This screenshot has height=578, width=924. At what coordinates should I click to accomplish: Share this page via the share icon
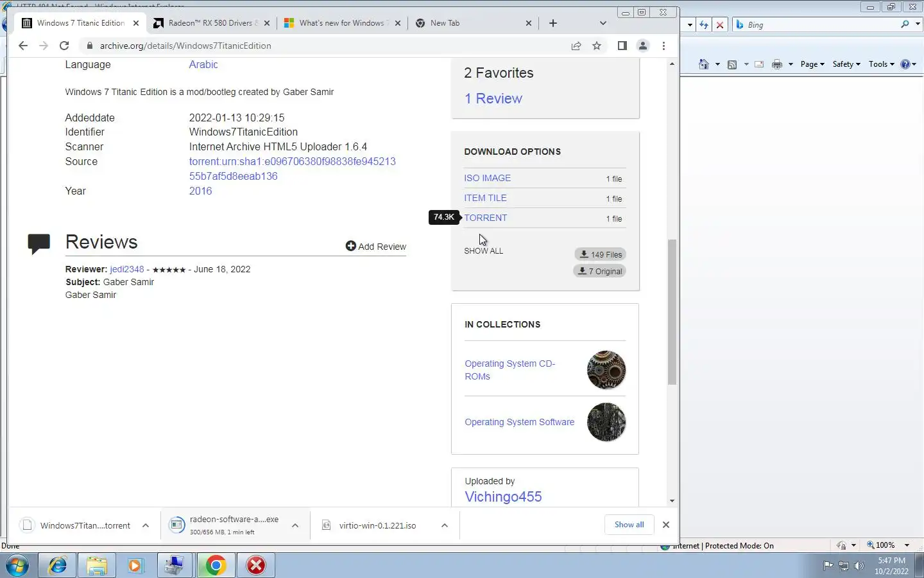click(x=576, y=46)
